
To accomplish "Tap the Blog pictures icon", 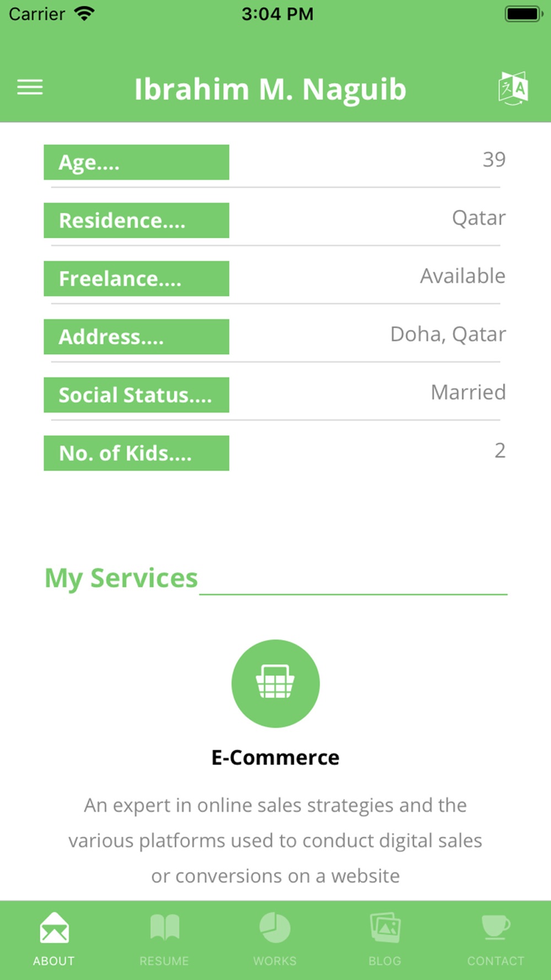I will 385,927.
